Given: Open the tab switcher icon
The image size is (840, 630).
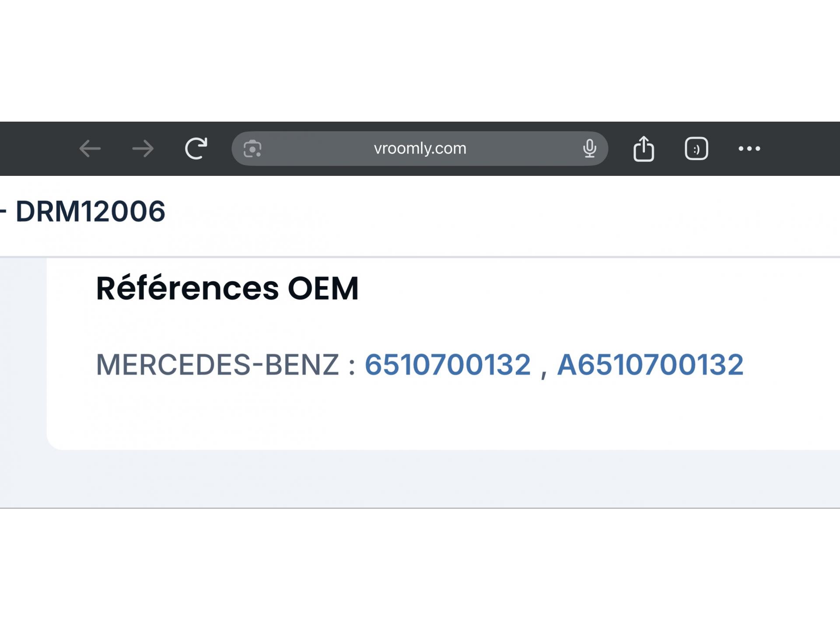Looking at the screenshot, I should pyautogui.click(x=696, y=149).
